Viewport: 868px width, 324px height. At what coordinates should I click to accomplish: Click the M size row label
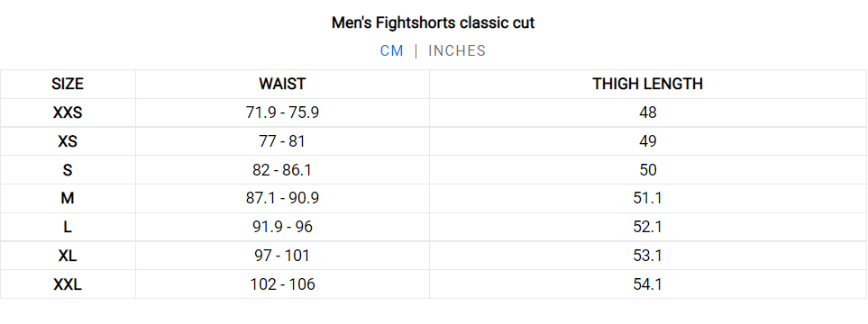tap(68, 199)
